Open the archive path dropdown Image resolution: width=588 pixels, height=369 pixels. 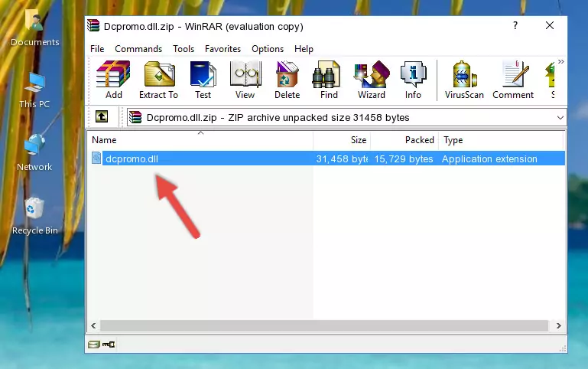pos(560,117)
